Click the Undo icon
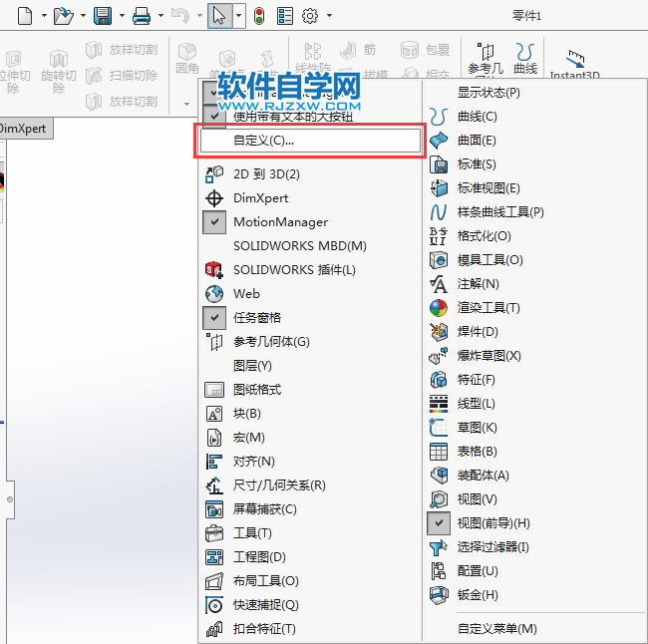Image resolution: width=648 pixels, height=644 pixels. click(x=180, y=16)
